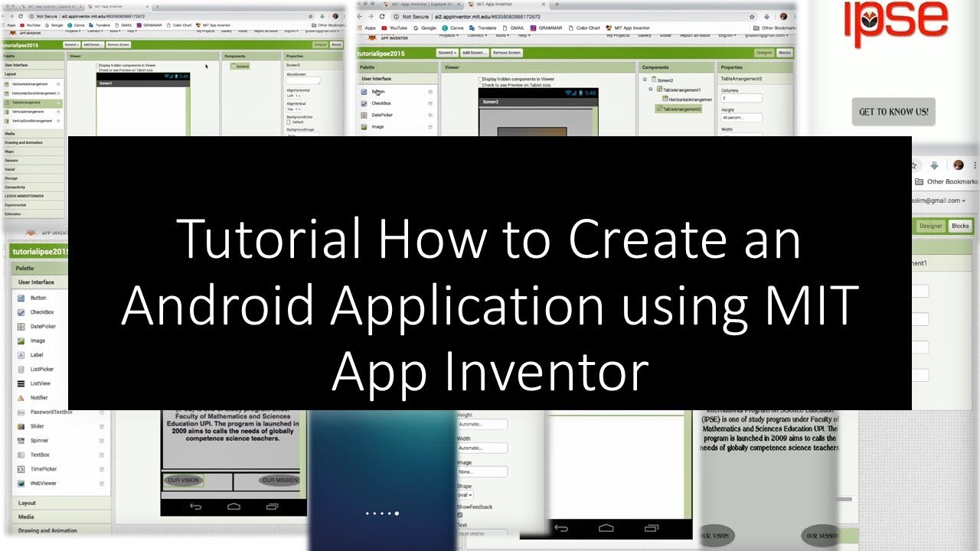The height and width of the screenshot is (551, 980).
Task: Click BackgroundColor Default swatch in top-left Properties
Action: point(289,122)
